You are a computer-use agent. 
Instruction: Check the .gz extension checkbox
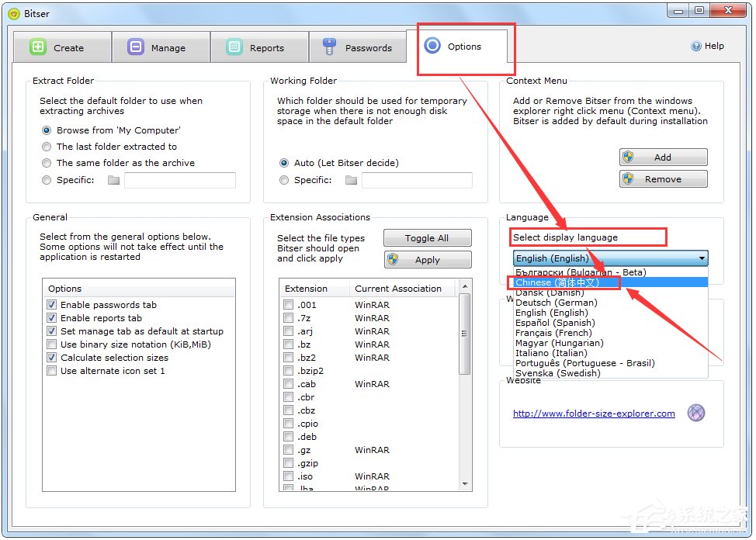[288, 450]
